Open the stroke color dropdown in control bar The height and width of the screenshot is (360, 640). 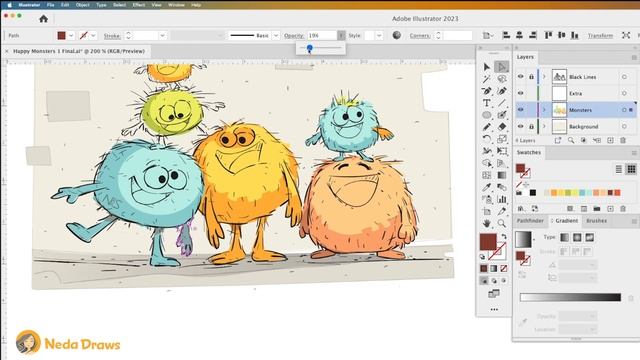(x=93, y=36)
